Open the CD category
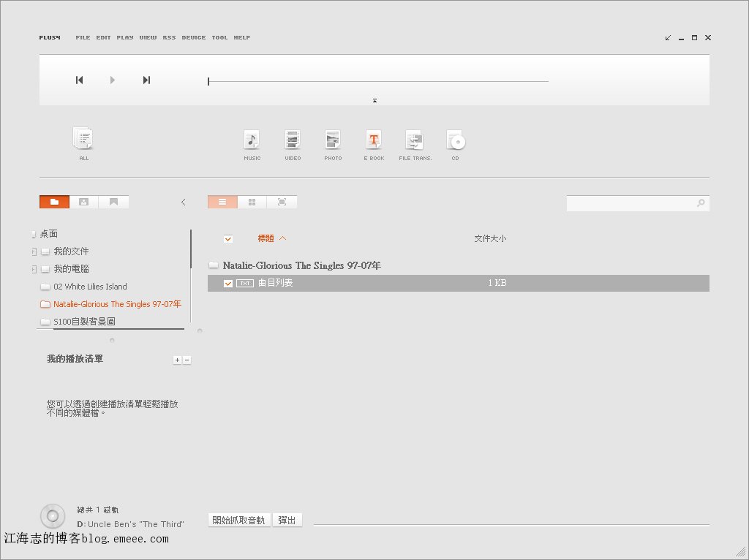749x560 pixels. [456, 145]
